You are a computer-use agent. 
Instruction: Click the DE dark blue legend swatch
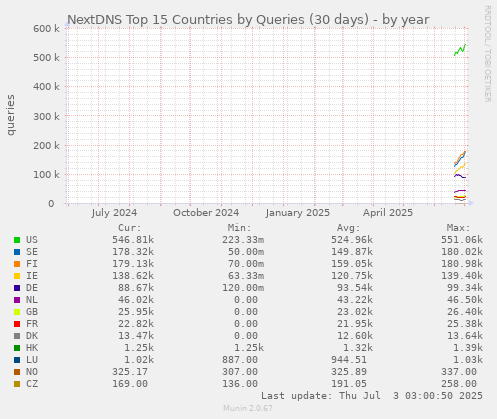point(17,288)
